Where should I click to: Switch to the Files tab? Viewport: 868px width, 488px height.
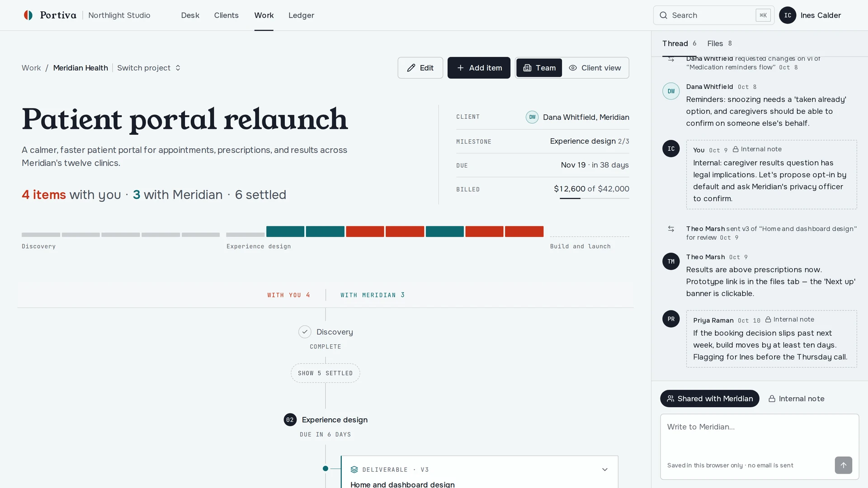(x=719, y=43)
